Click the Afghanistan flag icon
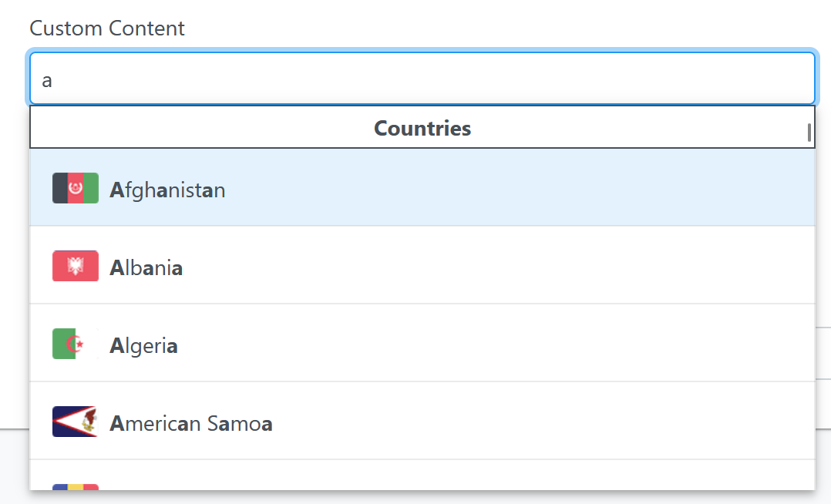The height and width of the screenshot is (504, 831). (x=76, y=188)
